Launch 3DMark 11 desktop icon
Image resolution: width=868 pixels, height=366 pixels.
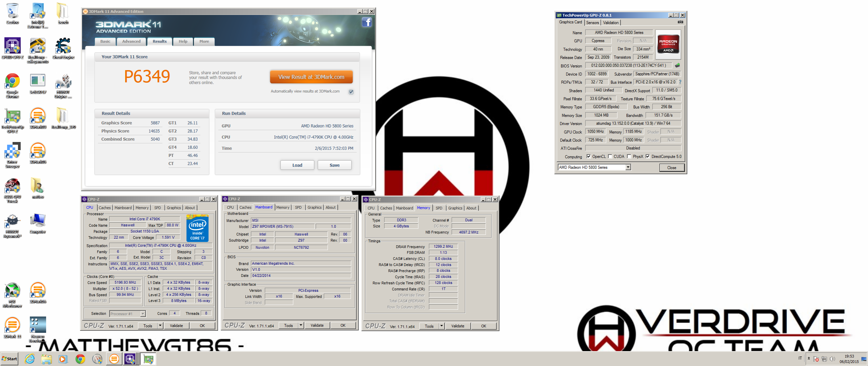13,327
